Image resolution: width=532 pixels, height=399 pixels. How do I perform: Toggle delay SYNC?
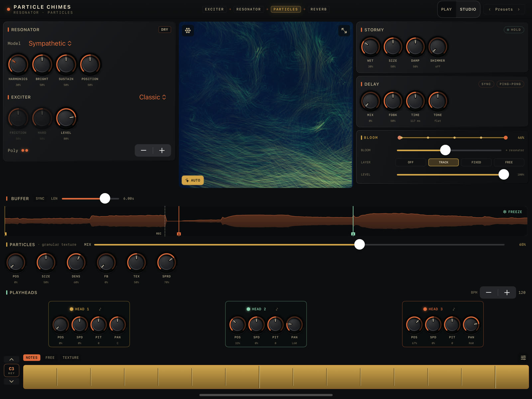coord(486,84)
